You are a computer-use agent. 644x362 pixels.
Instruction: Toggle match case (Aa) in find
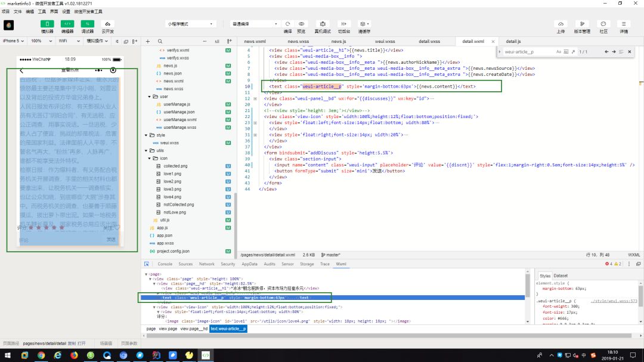tap(559, 52)
